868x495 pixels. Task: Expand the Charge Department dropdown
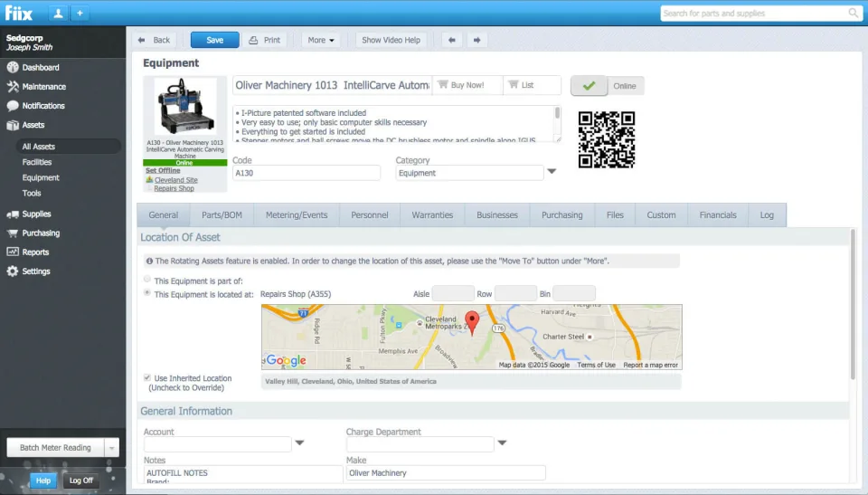click(502, 443)
